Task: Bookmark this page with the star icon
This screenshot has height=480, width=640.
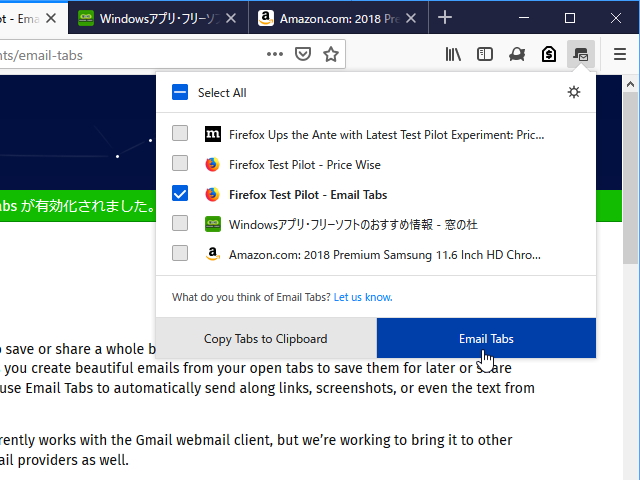Action: pos(331,54)
